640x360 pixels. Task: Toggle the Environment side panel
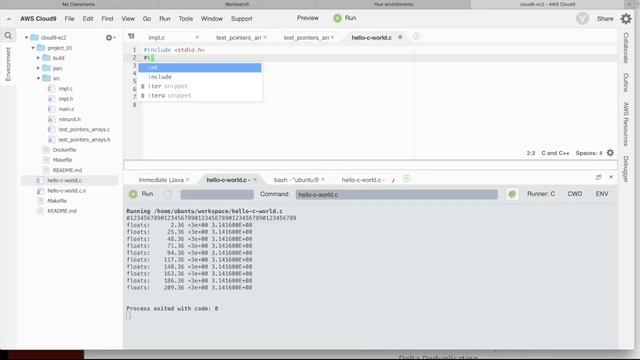[8, 64]
